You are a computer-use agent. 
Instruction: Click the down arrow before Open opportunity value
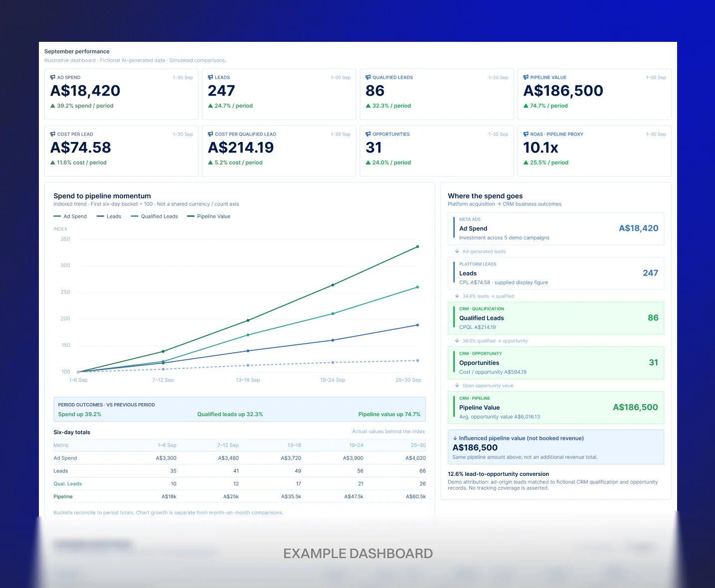(x=457, y=386)
